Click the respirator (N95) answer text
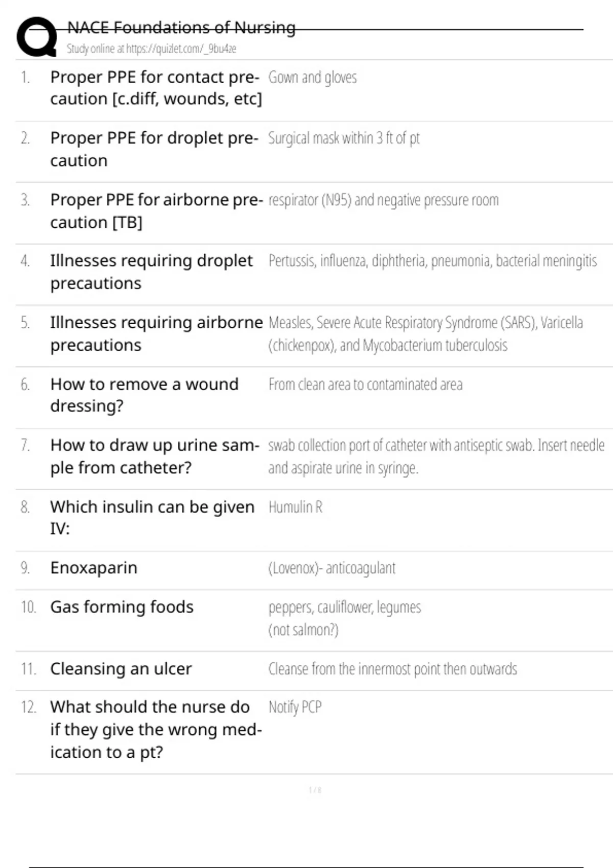The height and width of the screenshot is (868, 613). pos(384,200)
